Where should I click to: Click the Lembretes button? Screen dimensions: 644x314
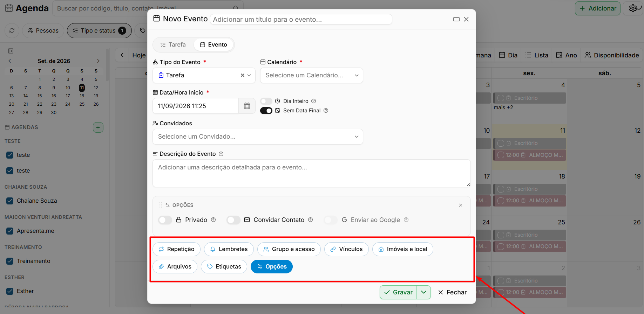pos(229,249)
